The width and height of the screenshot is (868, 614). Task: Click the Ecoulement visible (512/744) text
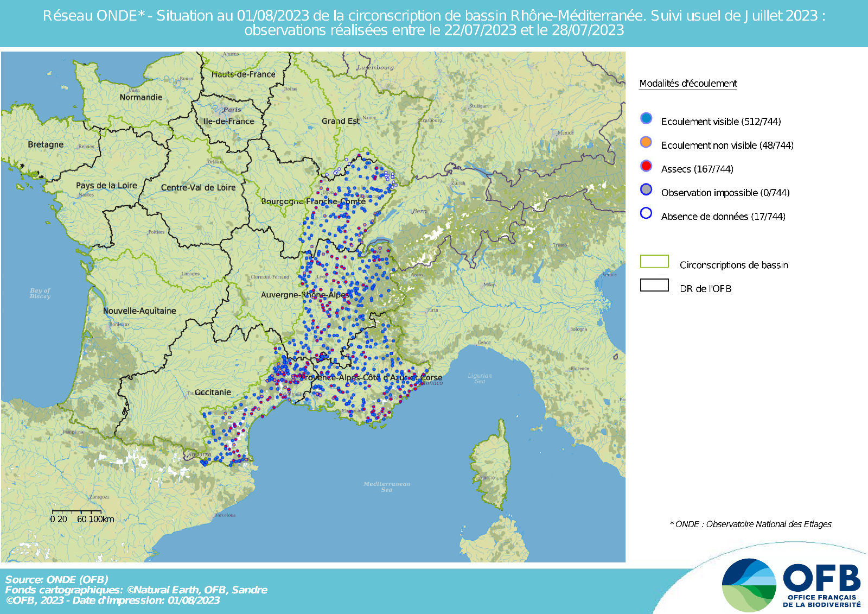720,122
